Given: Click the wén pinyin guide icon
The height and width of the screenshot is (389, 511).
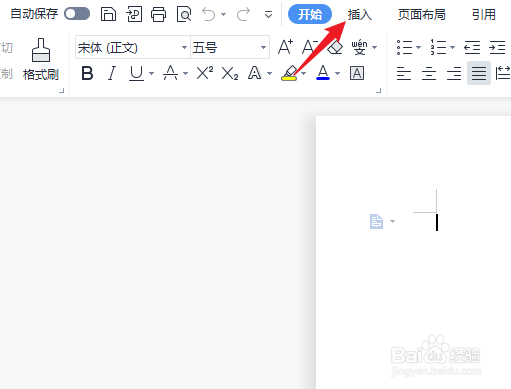Looking at the screenshot, I should (359, 47).
